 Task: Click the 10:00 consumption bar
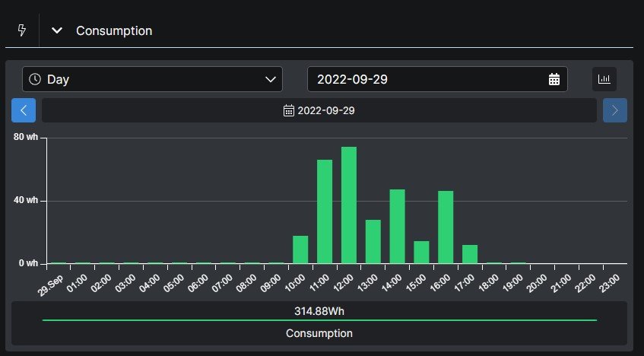tap(300, 250)
